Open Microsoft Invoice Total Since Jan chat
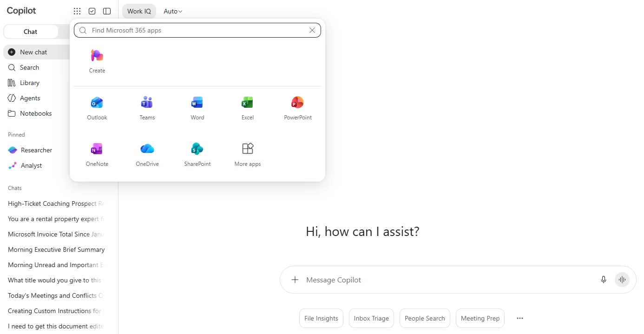The image size is (644, 334). click(56, 234)
